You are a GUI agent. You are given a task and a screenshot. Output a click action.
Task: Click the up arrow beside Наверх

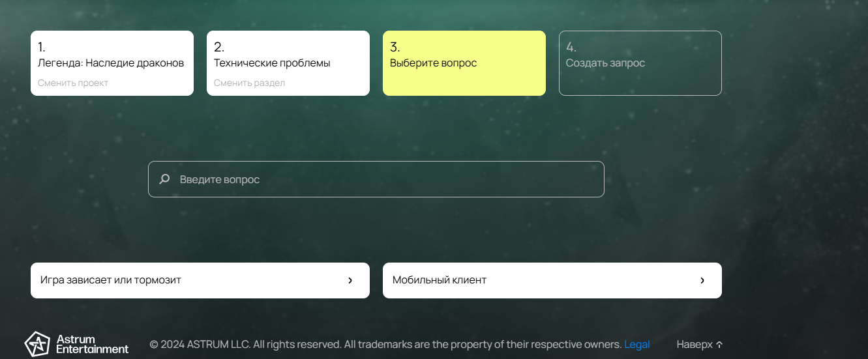tap(719, 345)
